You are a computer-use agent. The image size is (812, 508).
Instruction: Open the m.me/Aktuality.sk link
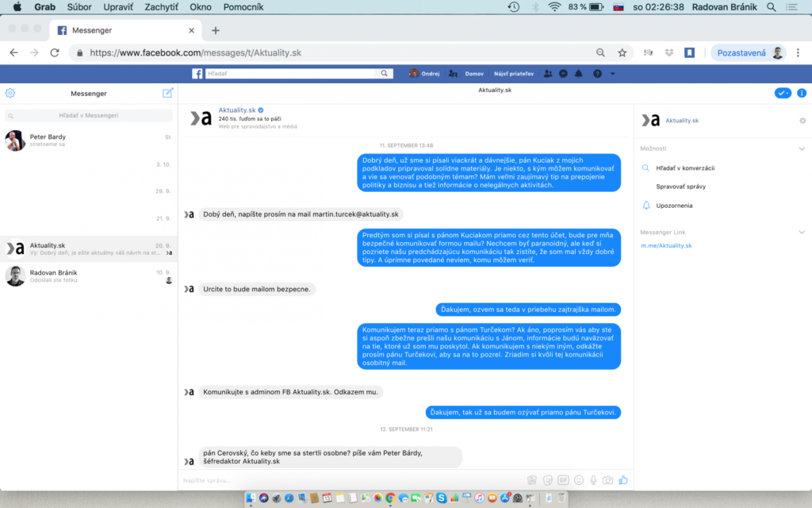point(666,246)
